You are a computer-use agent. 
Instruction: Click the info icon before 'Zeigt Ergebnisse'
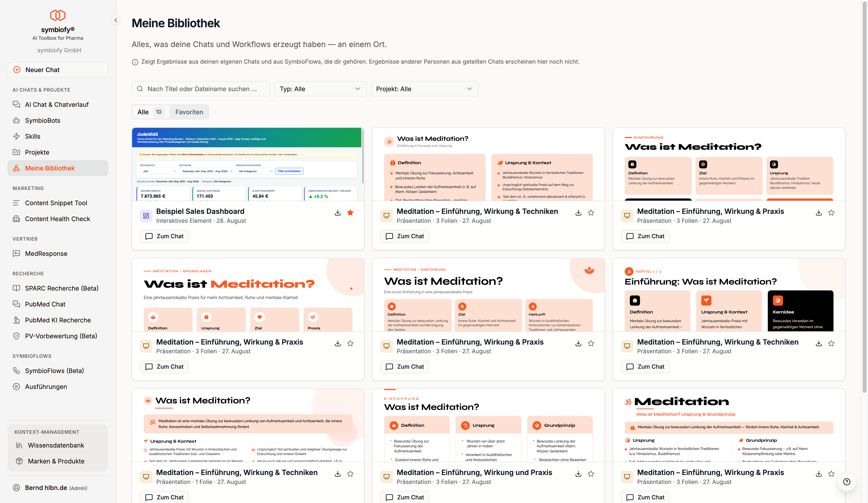tap(135, 62)
